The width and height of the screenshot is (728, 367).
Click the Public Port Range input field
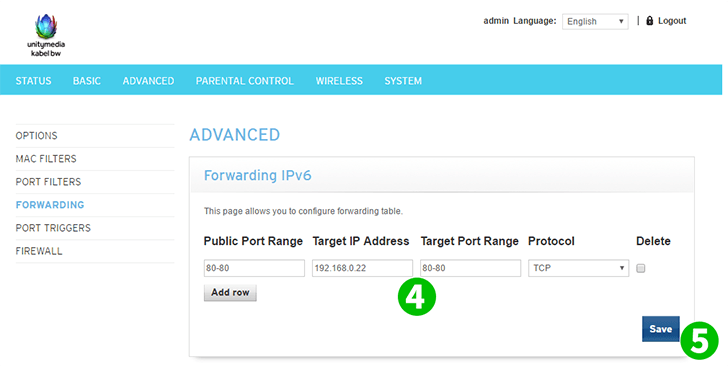point(254,268)
